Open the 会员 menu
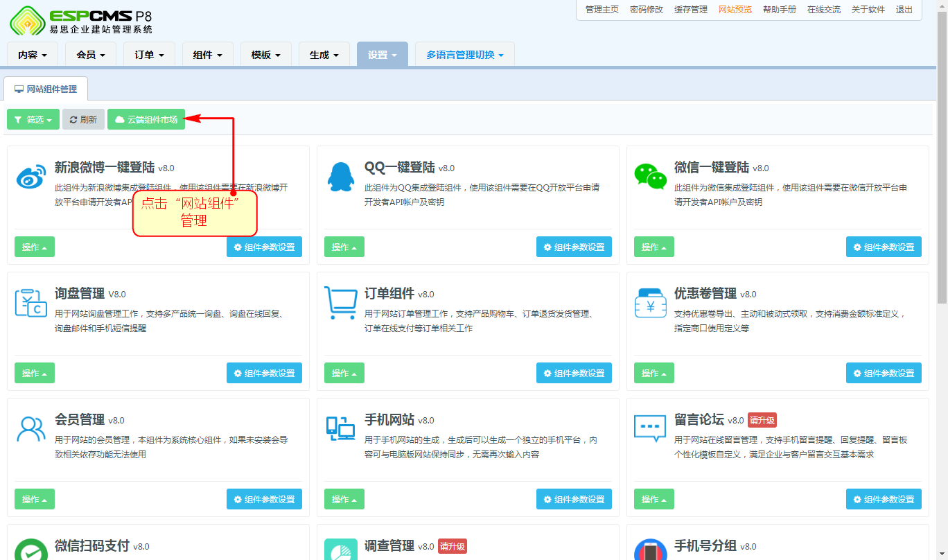The width and height of the screenshot is (948, 560). pos(91,55)
